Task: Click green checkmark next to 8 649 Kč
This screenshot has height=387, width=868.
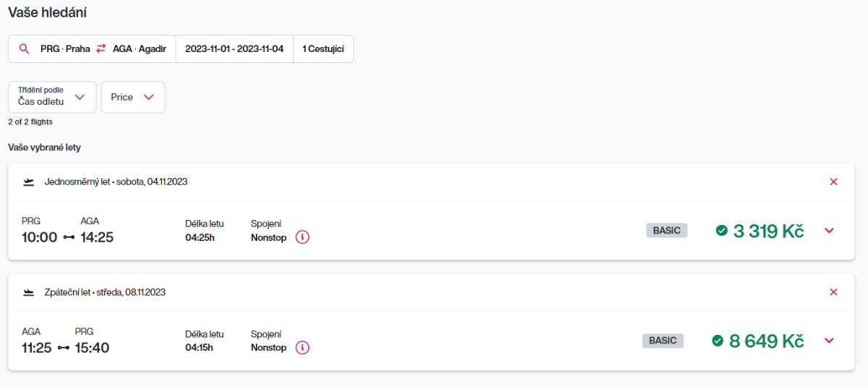Action: [x=718, y=341]
